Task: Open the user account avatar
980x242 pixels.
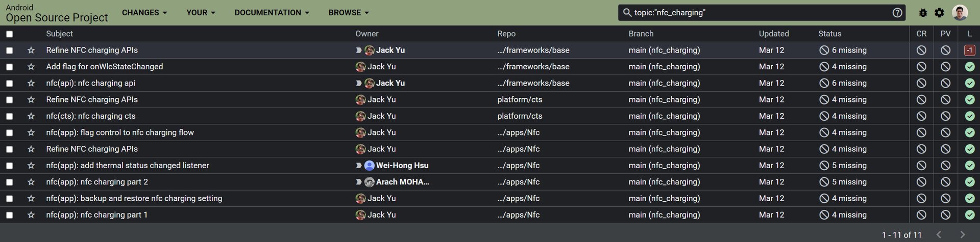Action: [x=960, y=13]
